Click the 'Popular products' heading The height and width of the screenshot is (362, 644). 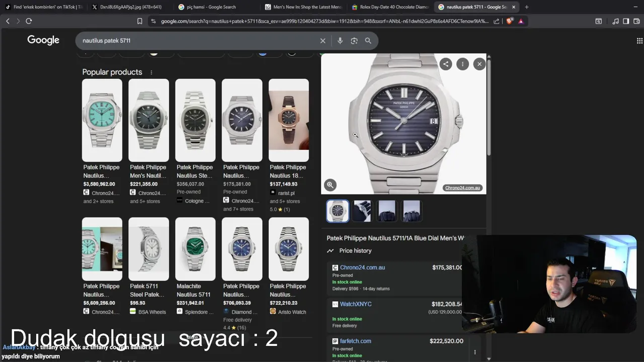112,72
